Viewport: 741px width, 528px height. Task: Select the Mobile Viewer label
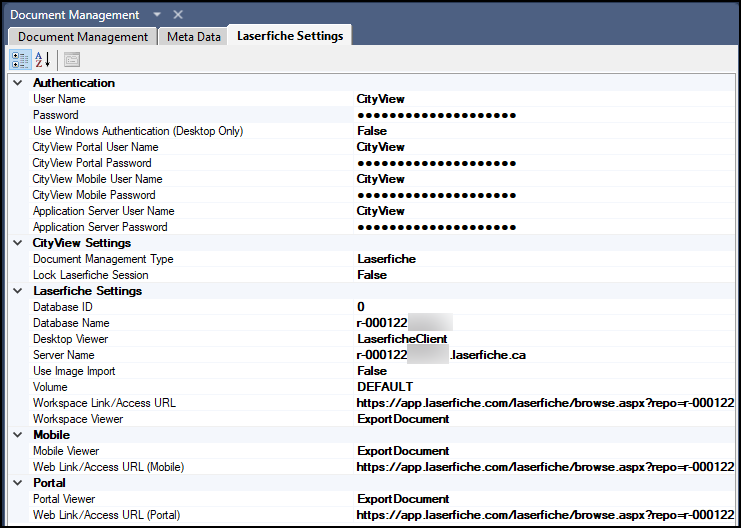click(66, 451)
